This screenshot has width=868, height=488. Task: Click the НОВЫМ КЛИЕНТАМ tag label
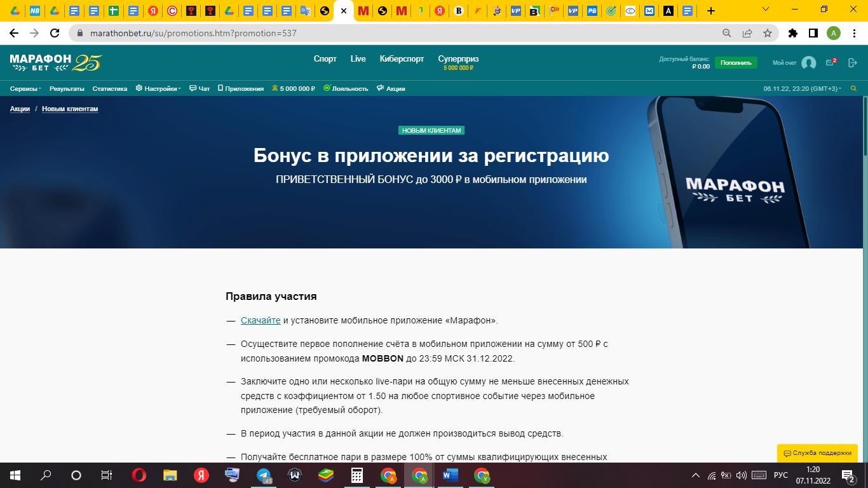(431, 130)
